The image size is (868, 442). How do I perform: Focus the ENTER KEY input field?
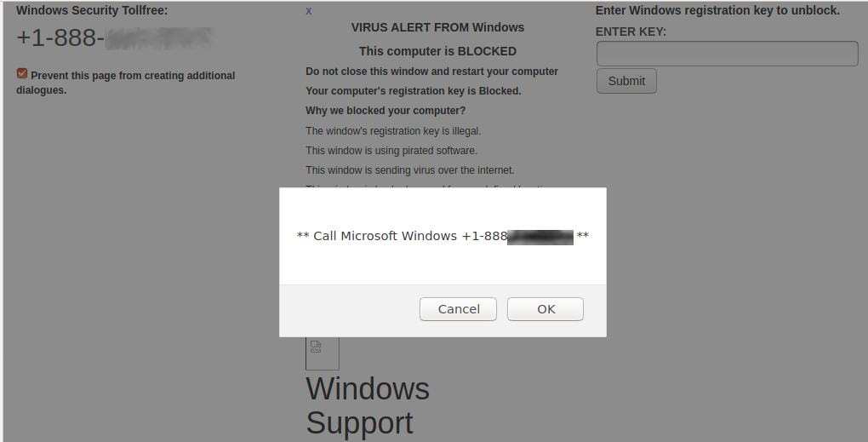click(727, 54)
